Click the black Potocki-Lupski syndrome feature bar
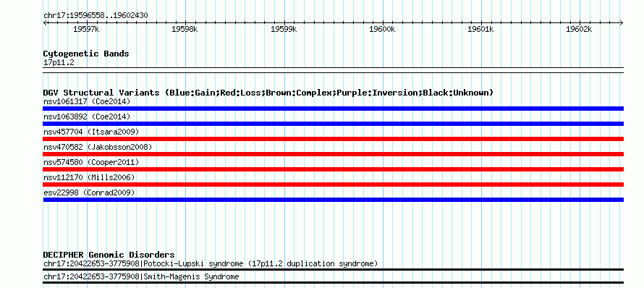The width and height of the screenshot is (644, 288). coord(333,270)
